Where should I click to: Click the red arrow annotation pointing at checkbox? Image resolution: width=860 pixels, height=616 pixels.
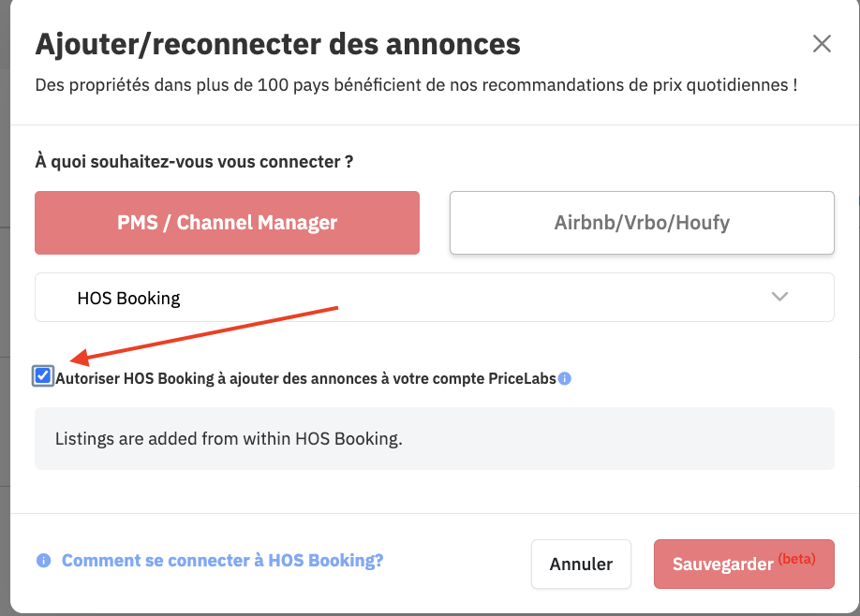point(204,335)
